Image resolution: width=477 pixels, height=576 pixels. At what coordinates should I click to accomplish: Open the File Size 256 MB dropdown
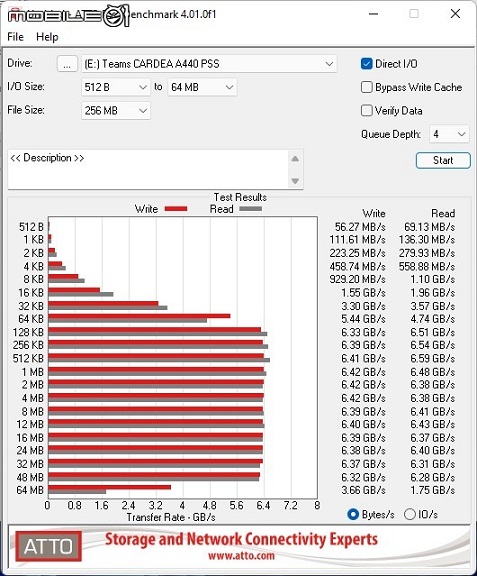click(116, 111)
